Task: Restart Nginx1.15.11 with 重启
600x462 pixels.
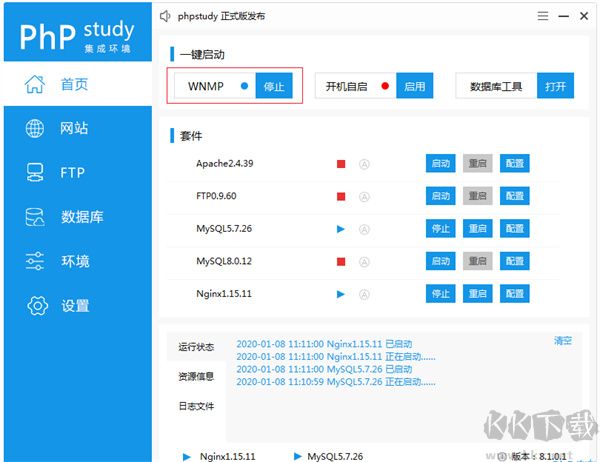Action: pyautogui.click(x=478, y=294)
